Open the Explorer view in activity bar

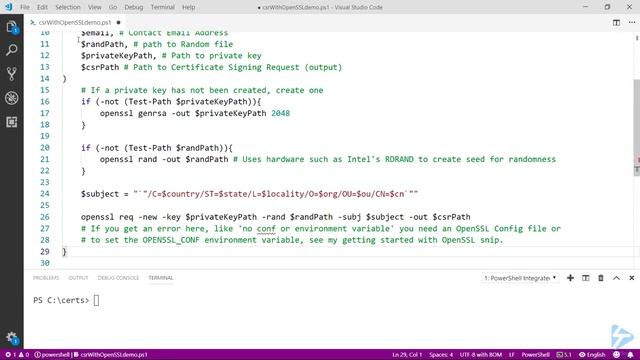pos(11,27)
